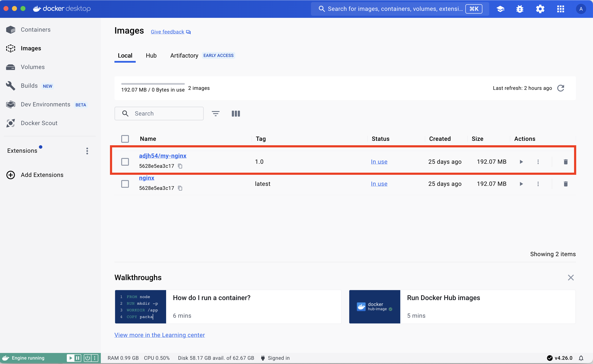Open more actions for nginx image
Image resolution: width=593 pixels, height=364 pixels.
(538, 184)
